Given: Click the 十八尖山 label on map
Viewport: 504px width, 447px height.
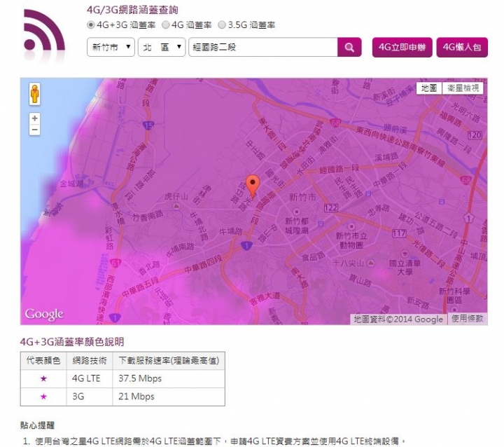Looking at the screenshot, I should [349, 263].
